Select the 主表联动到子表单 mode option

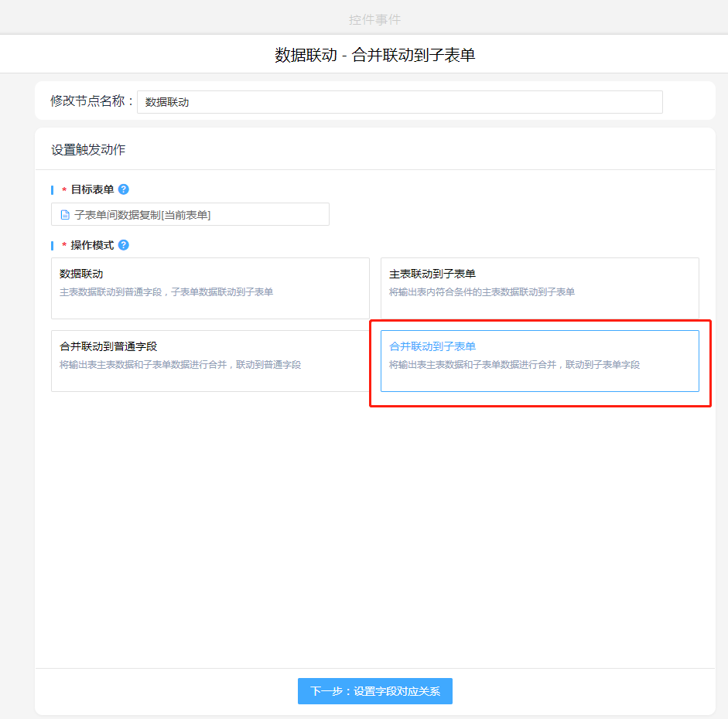(539, 288)
